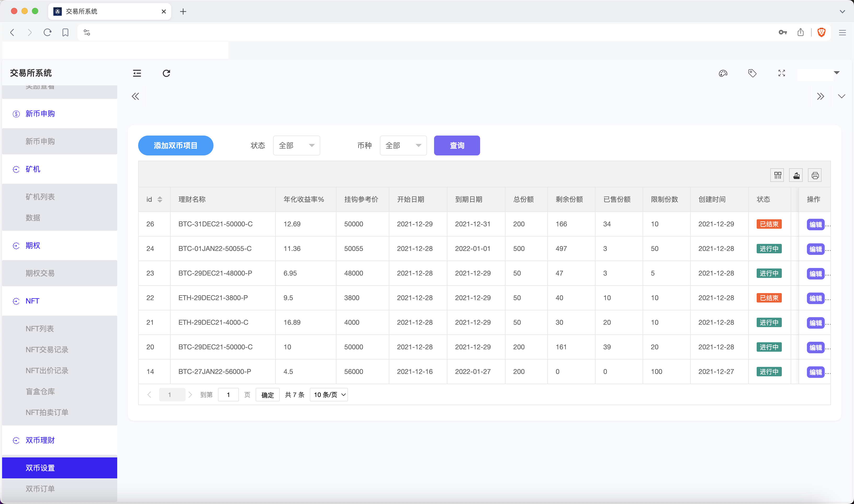Click the browser share icon
The width and height of the screenshot is (854, 504).
pyautogui.click(x=801, y=32)
